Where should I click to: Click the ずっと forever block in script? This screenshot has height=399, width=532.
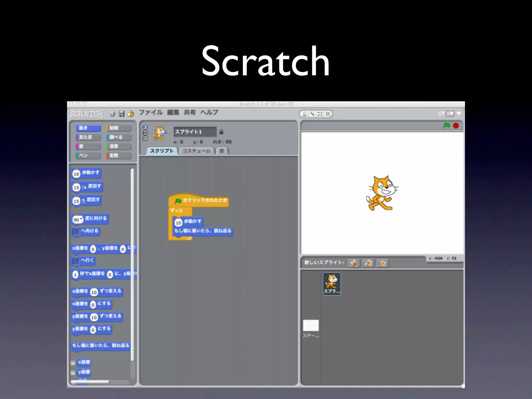pyautogui.click(x=180, y=211)
